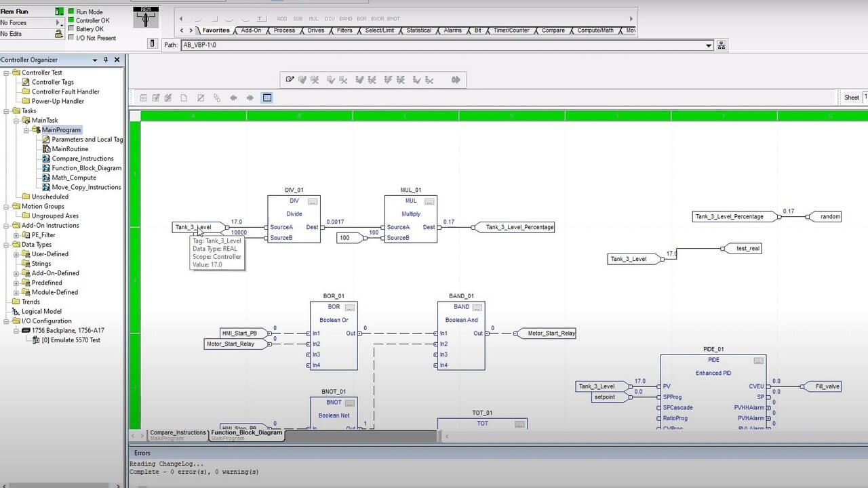The image size is (868, 488).
Task: Toggle the Run Mode indicator
Action: point(70,12)
